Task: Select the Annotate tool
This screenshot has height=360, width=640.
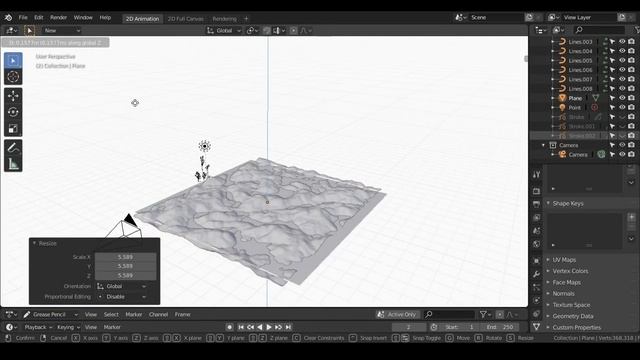Action: click(x=13, y=148)
